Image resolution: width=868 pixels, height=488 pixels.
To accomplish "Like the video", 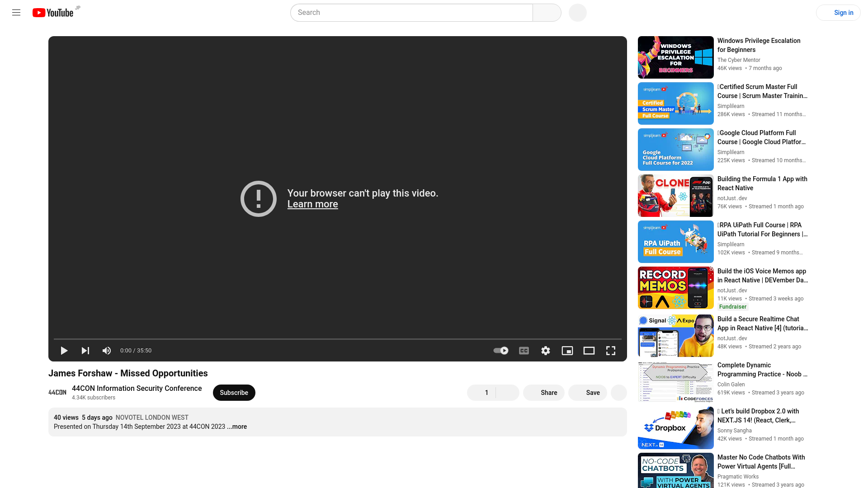I will coord(481,393).
